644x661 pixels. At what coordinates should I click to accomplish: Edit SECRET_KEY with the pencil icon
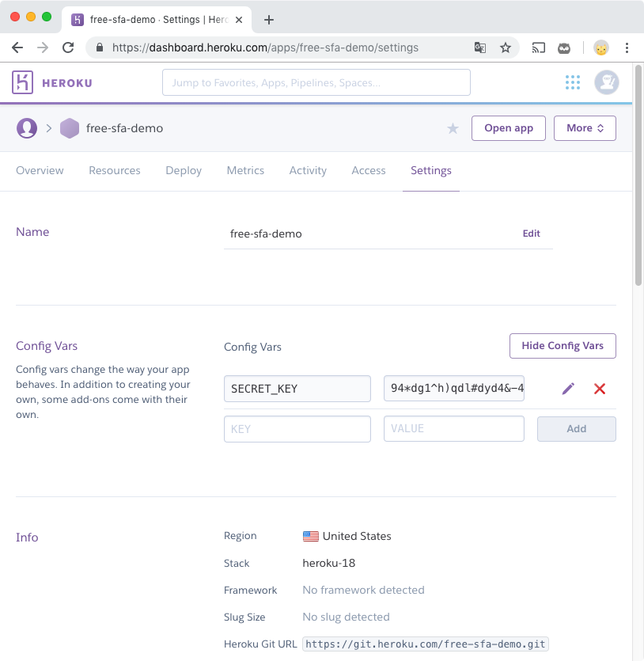point(568,389)
